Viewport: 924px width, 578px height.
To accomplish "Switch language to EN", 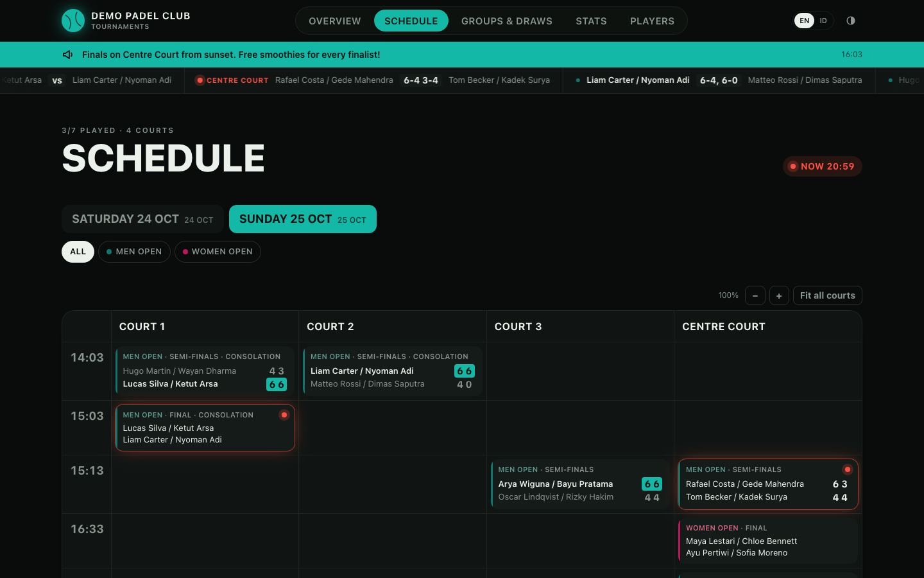I will (804, 21).
